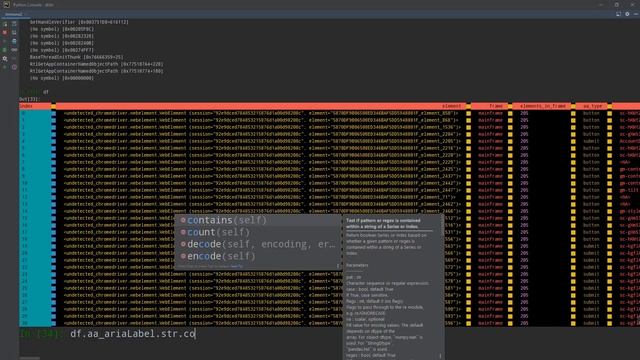This screenshot has width=640, height=360.
Task: Click the Parameters heading in documentation popup
Action: tap(357, 265)
